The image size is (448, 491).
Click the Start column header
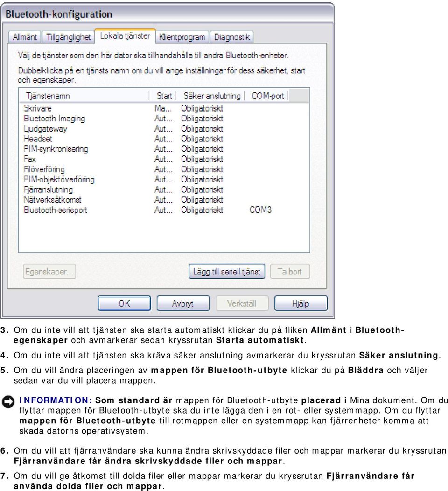(163, 96)
